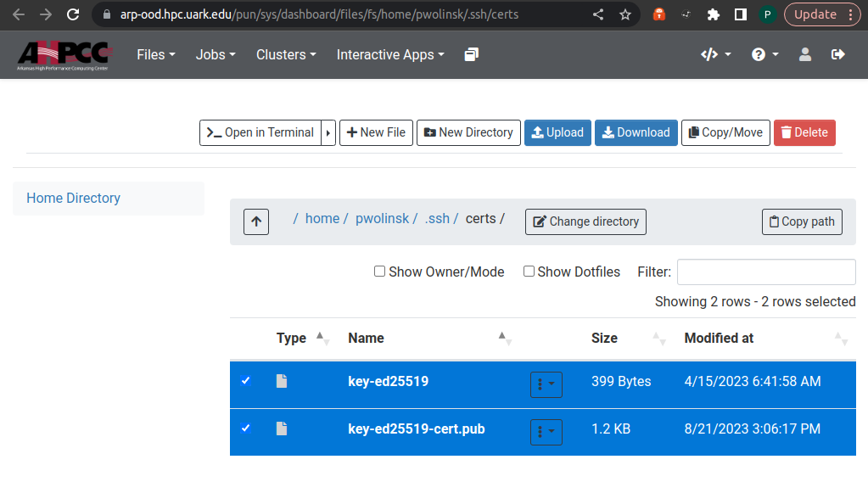Open the Interactive Apps menu
Image resolution: width=868 pixels, height=493 pixels.
click(x=390, y=54)
